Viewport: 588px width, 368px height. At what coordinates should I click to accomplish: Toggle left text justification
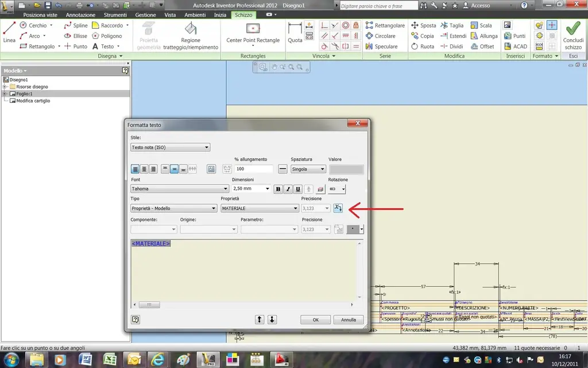click(x=135, y=169)
